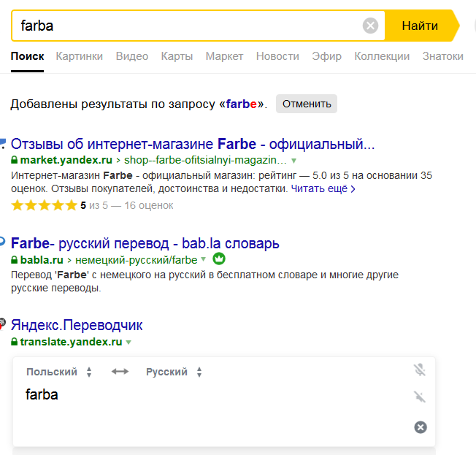This screenshot has width=476, height=455.
Task: Click the 5 из 5 — 16 оценок text
Action: (x=126, y=206)
